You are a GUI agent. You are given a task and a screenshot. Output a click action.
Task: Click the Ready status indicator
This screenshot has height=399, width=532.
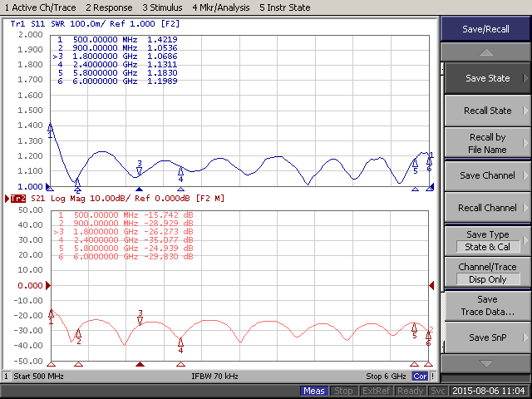(411, 391)
